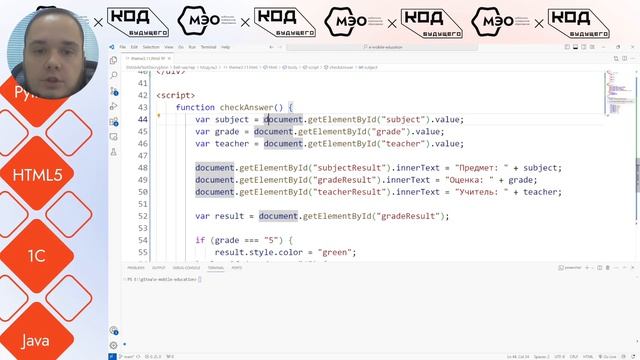Open Remote Explorer in activity bar
640x360 pixels.
113,137
